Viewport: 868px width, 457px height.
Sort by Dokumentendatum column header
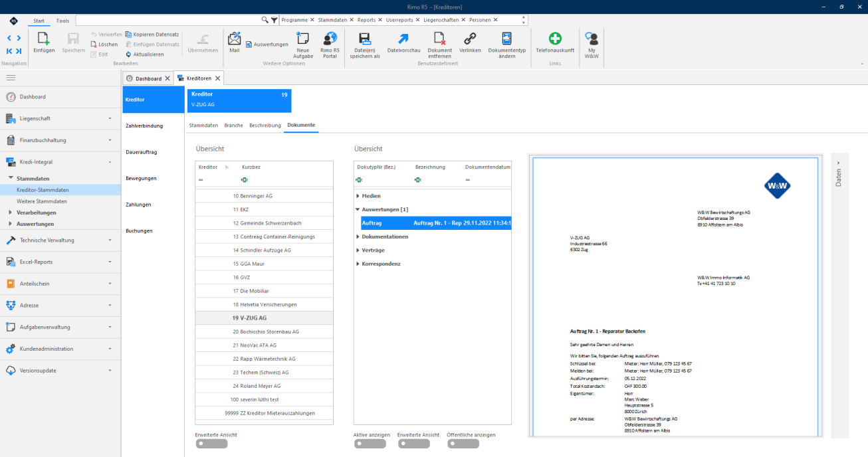coord(488,167)
